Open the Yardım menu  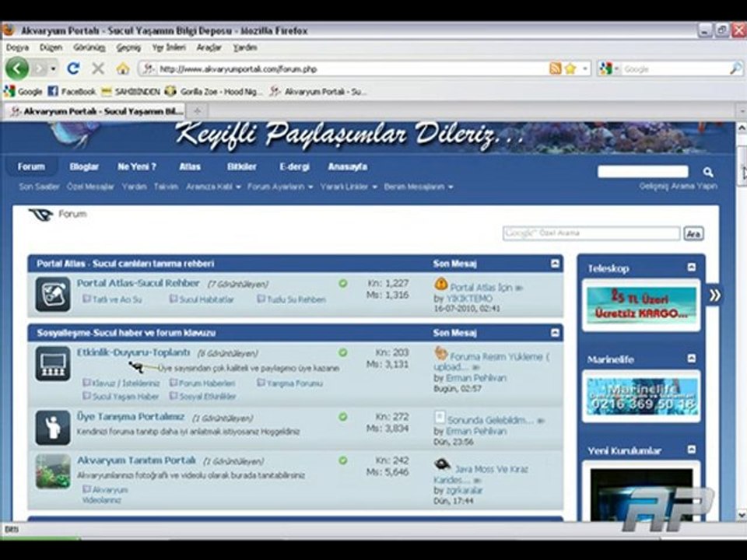click(245, 47)
